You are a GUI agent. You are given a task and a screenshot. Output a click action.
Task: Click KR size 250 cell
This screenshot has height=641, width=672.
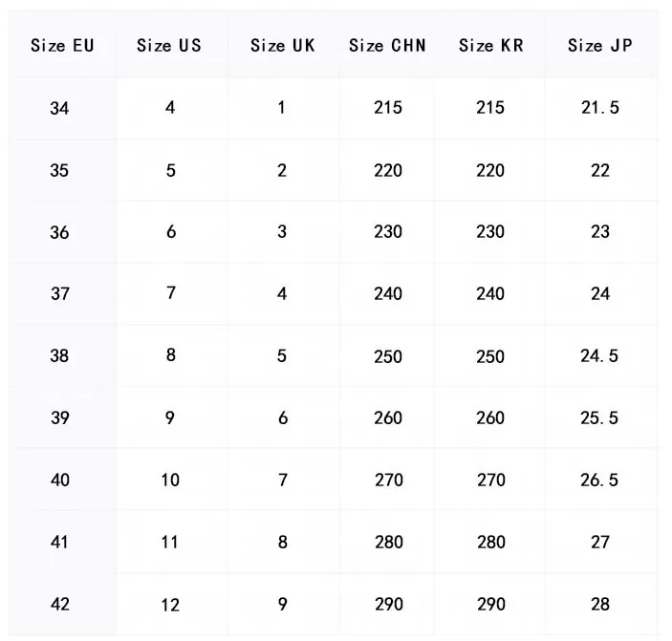tap(490, 356)
